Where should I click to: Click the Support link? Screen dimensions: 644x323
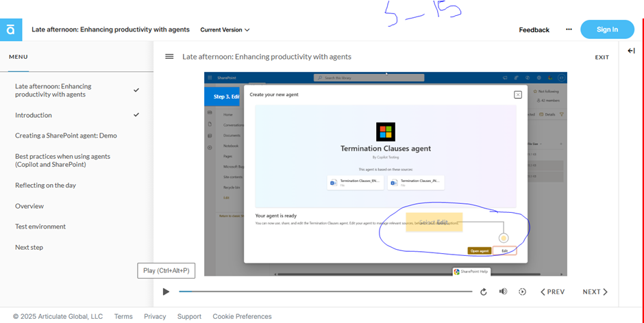189,316
